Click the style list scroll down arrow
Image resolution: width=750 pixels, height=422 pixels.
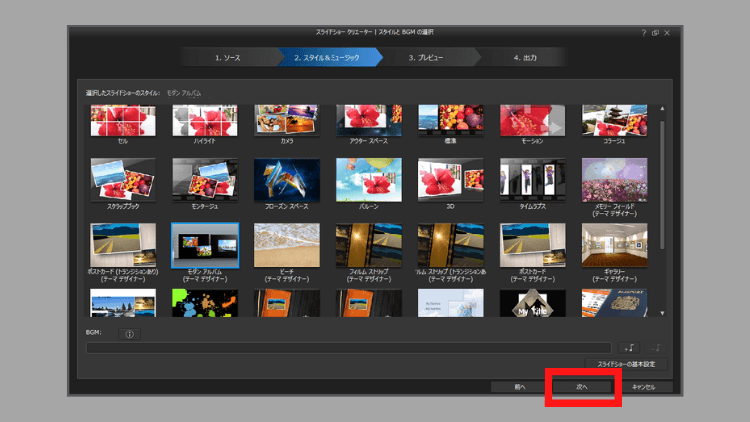[662, 313]
